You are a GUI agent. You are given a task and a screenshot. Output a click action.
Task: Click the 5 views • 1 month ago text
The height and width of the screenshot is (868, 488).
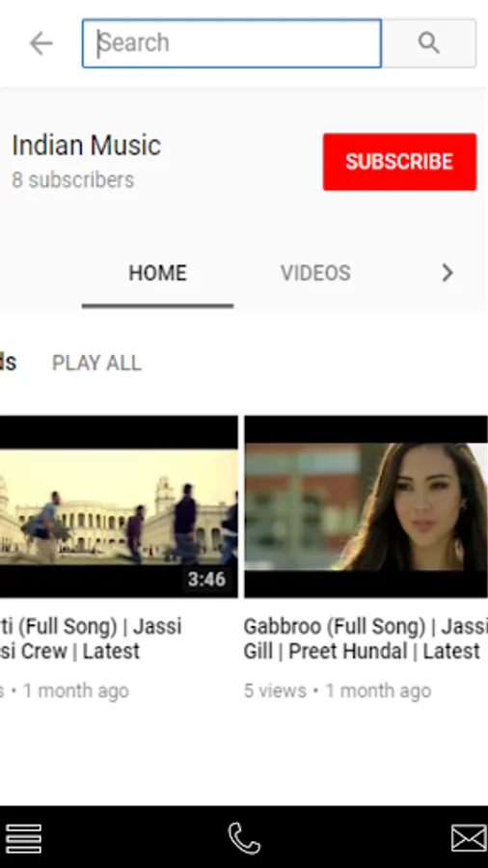pos(338,691)
